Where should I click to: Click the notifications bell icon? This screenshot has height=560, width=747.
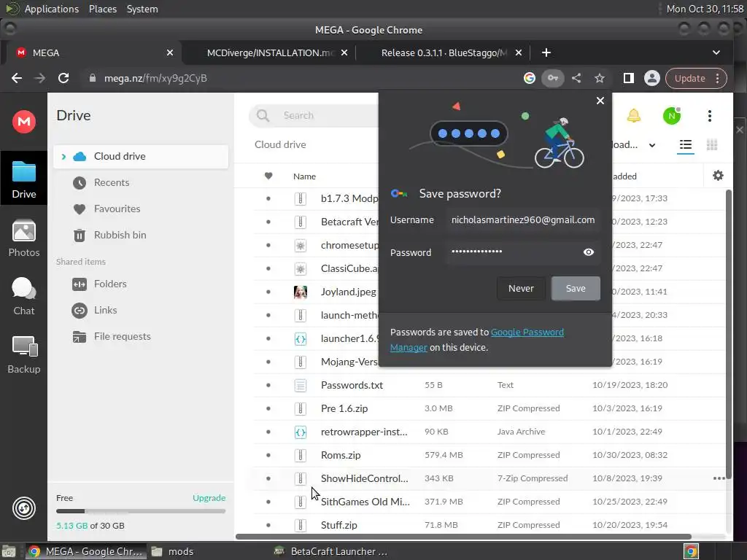point(634,116)
